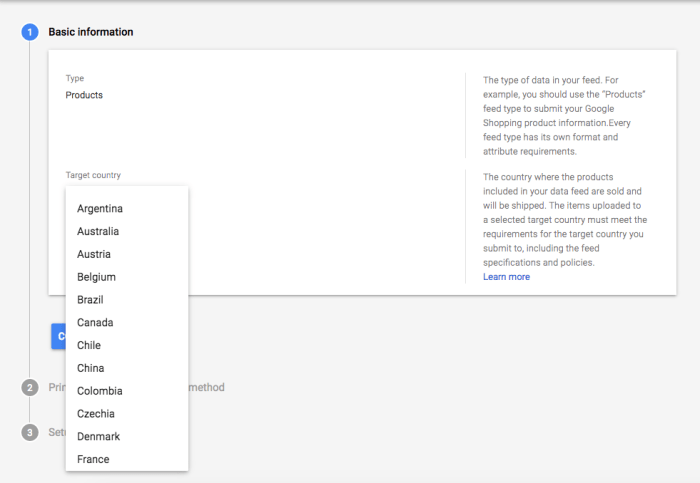Image resolution: width=700 pixels, height=483 pixels.
Task: Select Belgium from the dropdown list
Action: (x=96, y=277)
